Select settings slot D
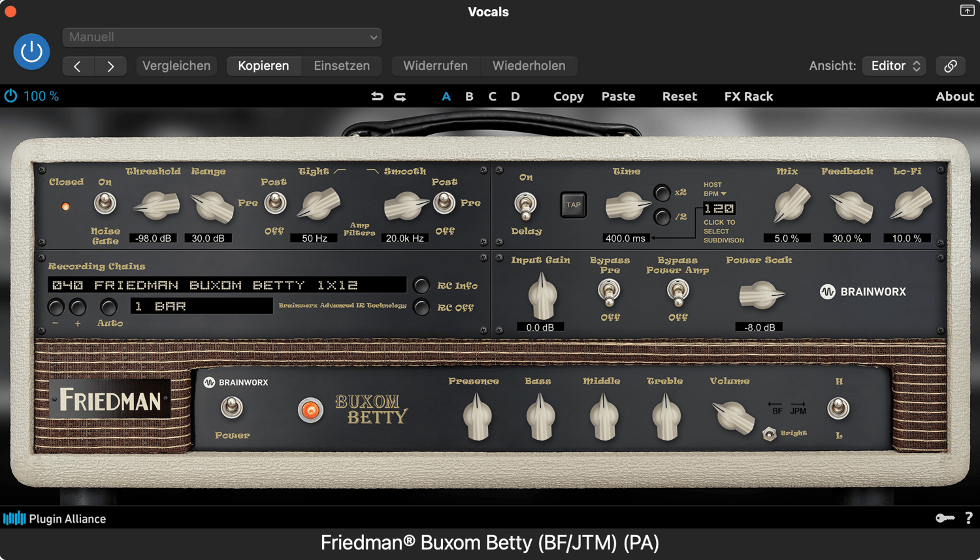 click(515, 97)
